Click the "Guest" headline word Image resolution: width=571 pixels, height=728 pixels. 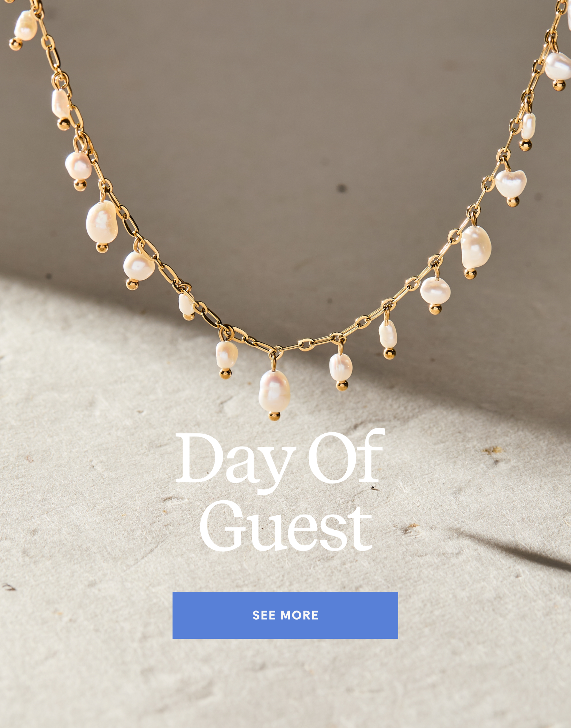286,527
